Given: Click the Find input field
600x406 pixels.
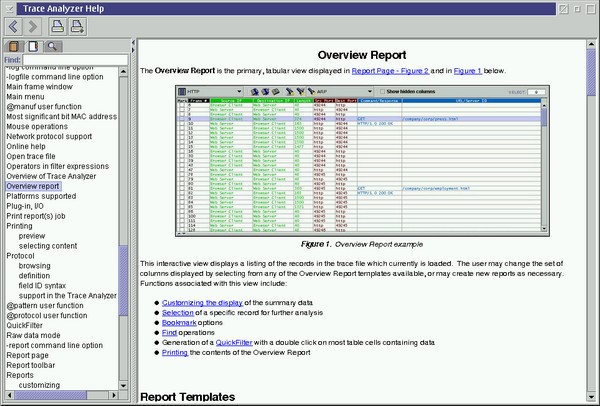Looking at the screenshot, I should point(75,60).
